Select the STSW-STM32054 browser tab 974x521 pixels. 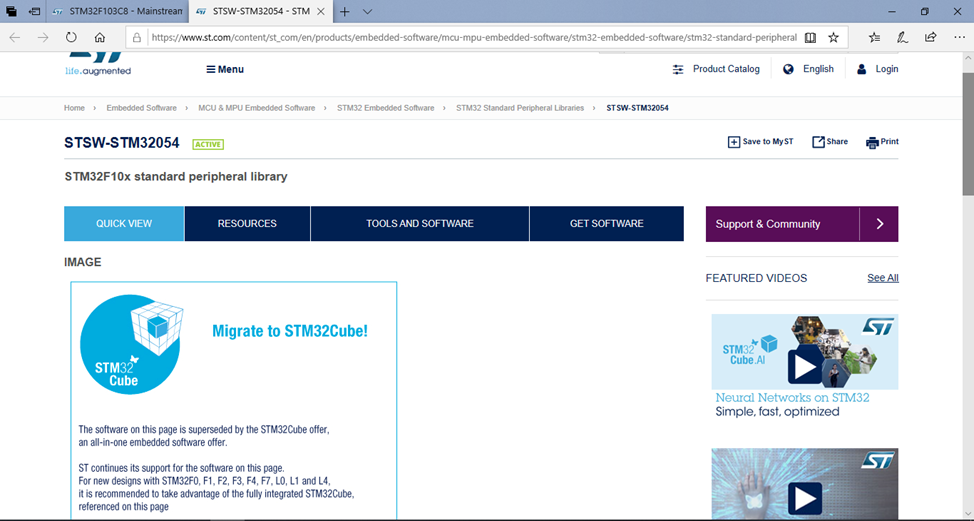(260, 11)
